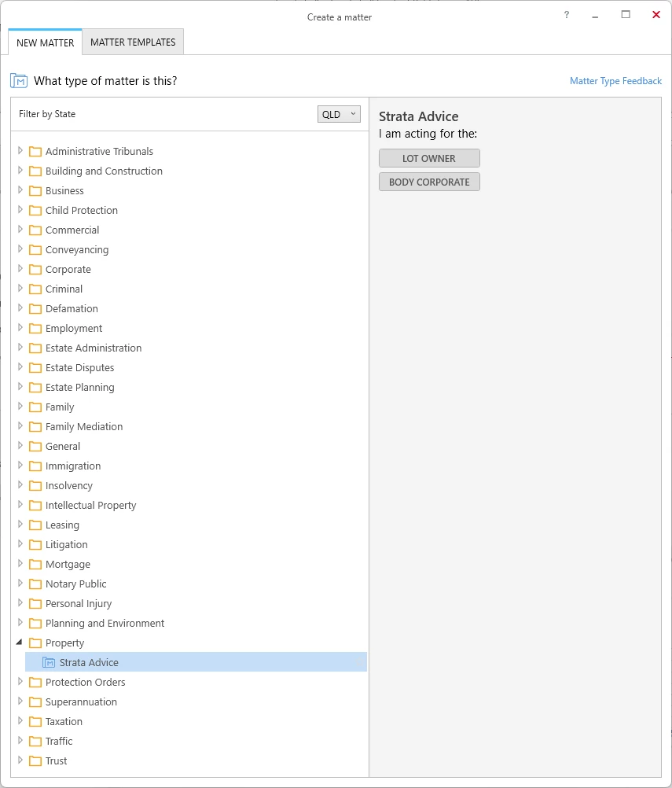The height and width of the screenshot is (788, 672).
Task: Click the matter icon beside the heading
Action: [19, 81]
